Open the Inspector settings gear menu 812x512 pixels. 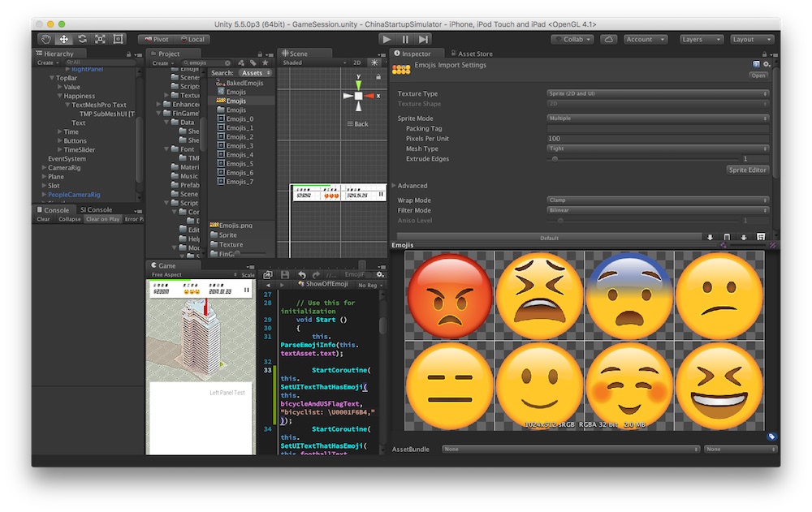tap(767, 64)
